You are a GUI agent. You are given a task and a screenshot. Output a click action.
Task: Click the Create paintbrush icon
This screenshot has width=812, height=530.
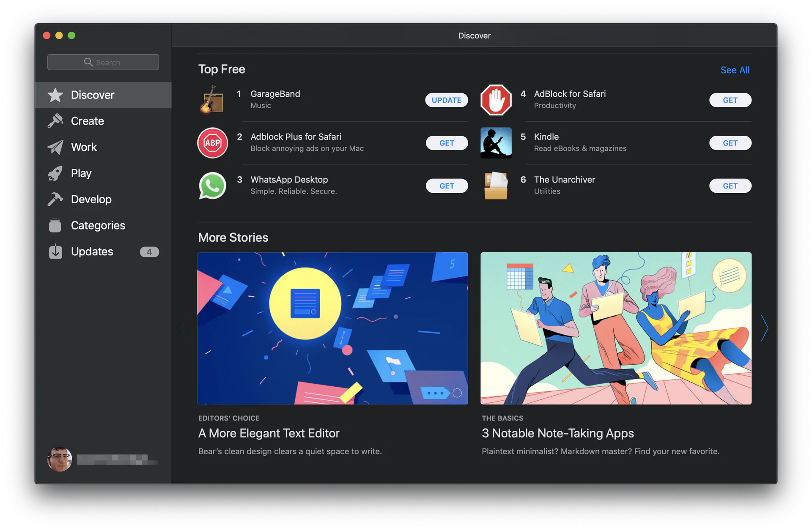[55, 121]
